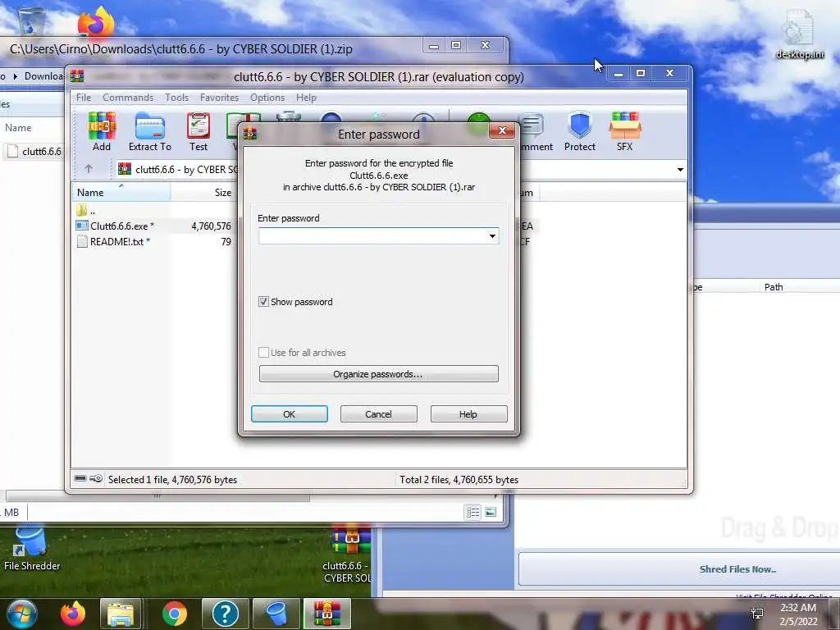Open the File Shredder desktop shortcut
Screen dimensions: 840x630
(32, 549)
